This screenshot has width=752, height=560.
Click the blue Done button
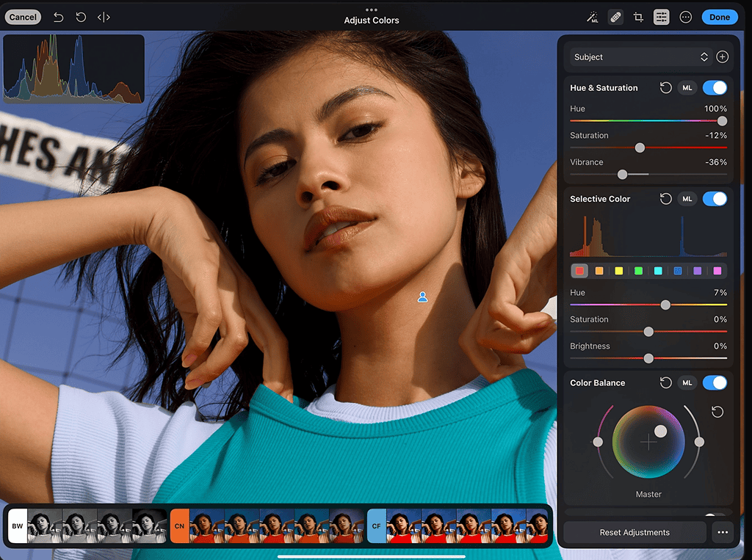coord(720,18)
